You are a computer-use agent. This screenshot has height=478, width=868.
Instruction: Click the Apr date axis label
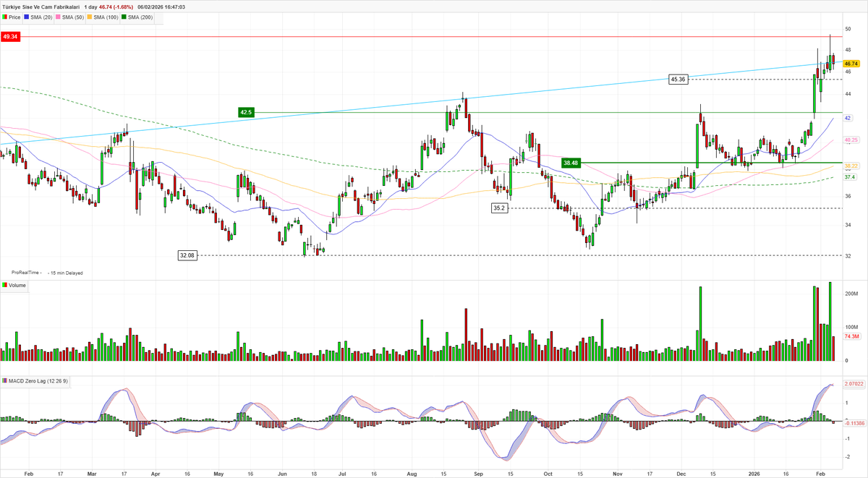[156, 473]
